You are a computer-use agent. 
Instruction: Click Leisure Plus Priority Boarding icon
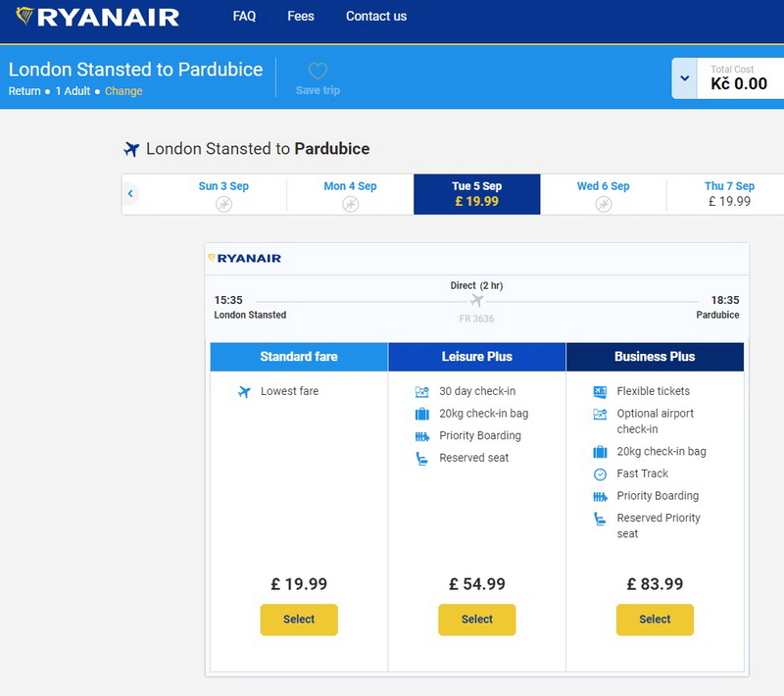click(x=422, y=436)
